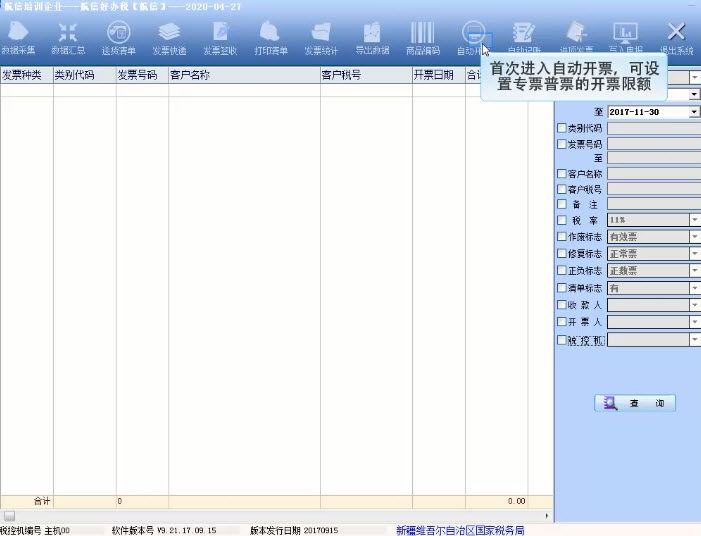
Task: Open the 商品编码 barcode tool
Action: click(422, 38)
